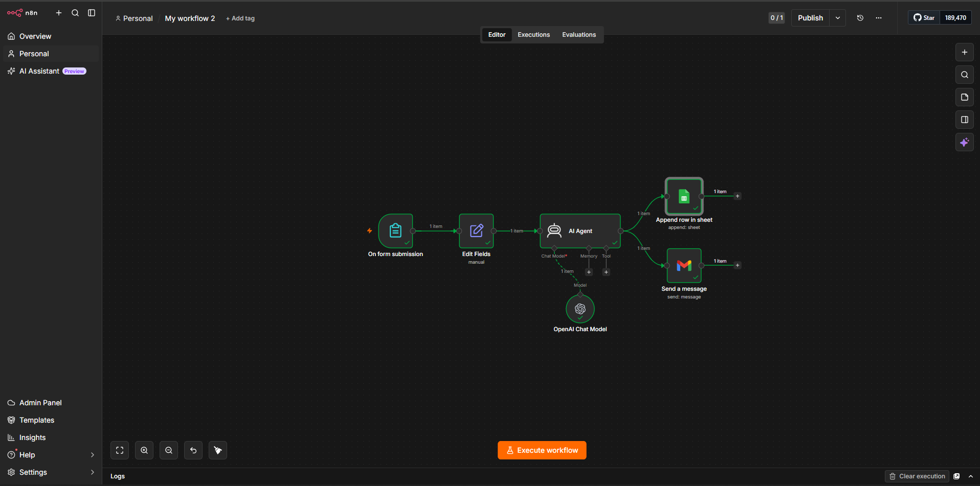Go to Templates
980x486 pixels.
(51, 420)
